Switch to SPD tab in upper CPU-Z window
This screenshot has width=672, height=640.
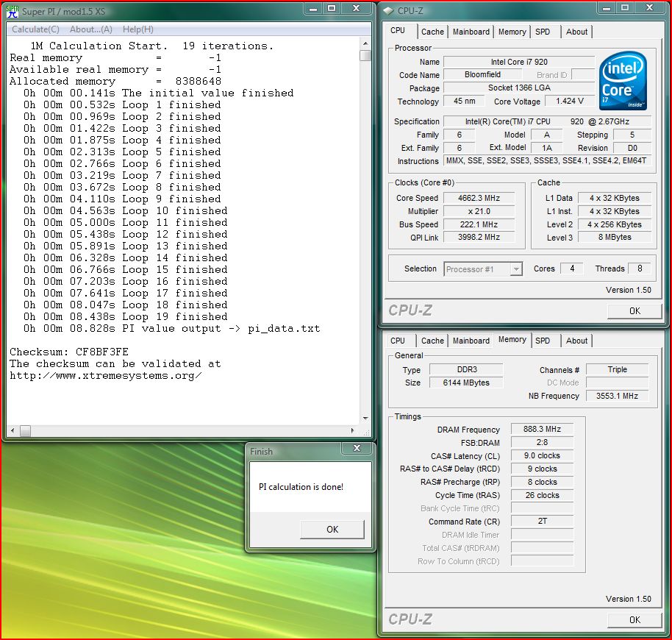point(543,32)
